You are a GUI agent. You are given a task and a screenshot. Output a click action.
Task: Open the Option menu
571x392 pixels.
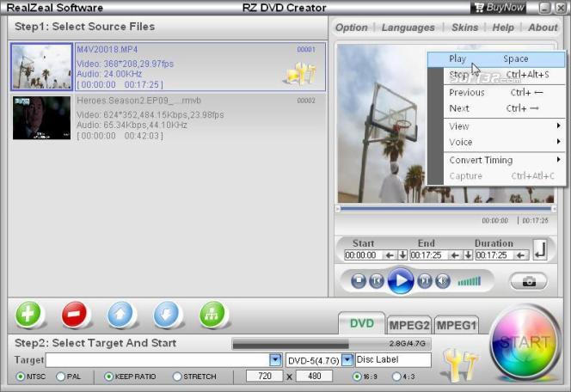[352, 28]
